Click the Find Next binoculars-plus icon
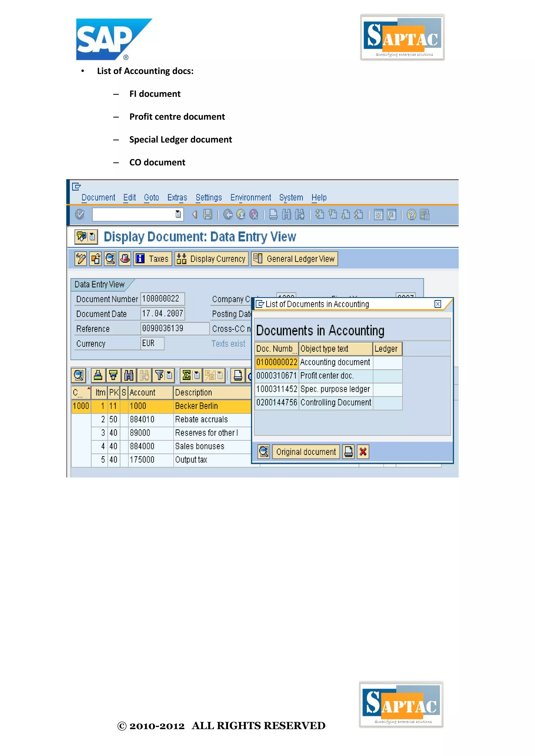Viewport: 535px width, 756px height. pos(300,214)
